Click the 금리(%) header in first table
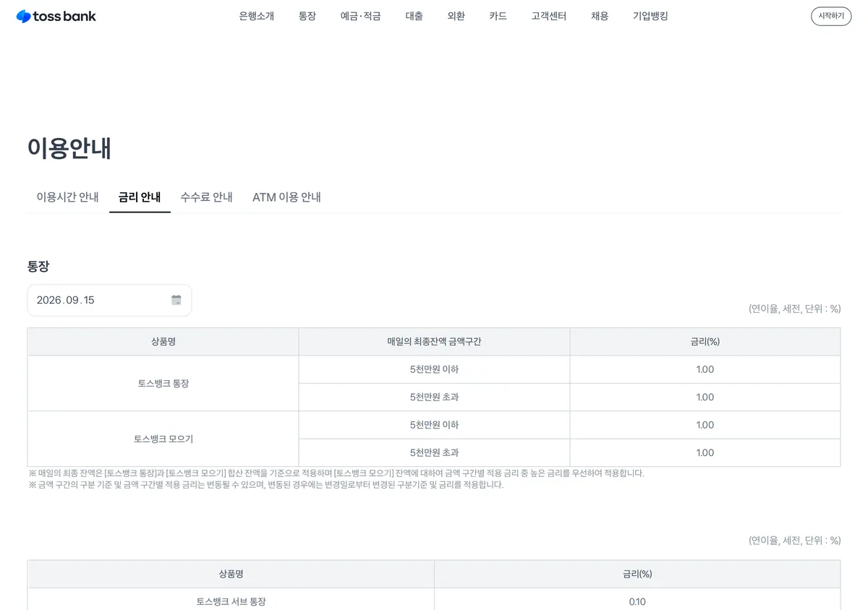The height and width of the screenshot is (610, 868). [x=705, y=341]
